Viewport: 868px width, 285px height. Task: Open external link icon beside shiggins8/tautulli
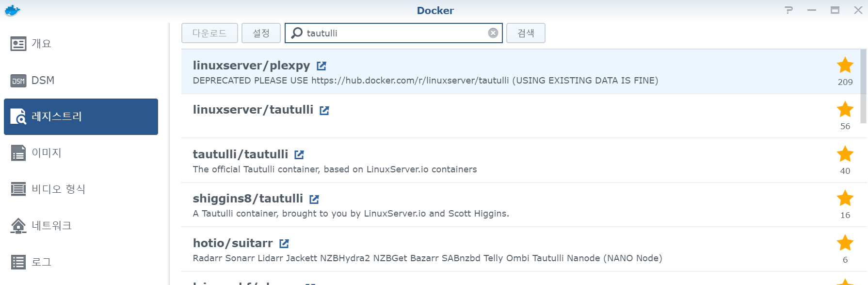tap(314, 199)
